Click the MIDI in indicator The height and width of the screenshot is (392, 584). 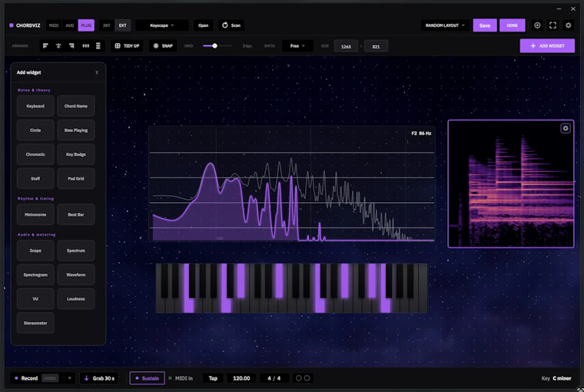[x=181, y=378]
